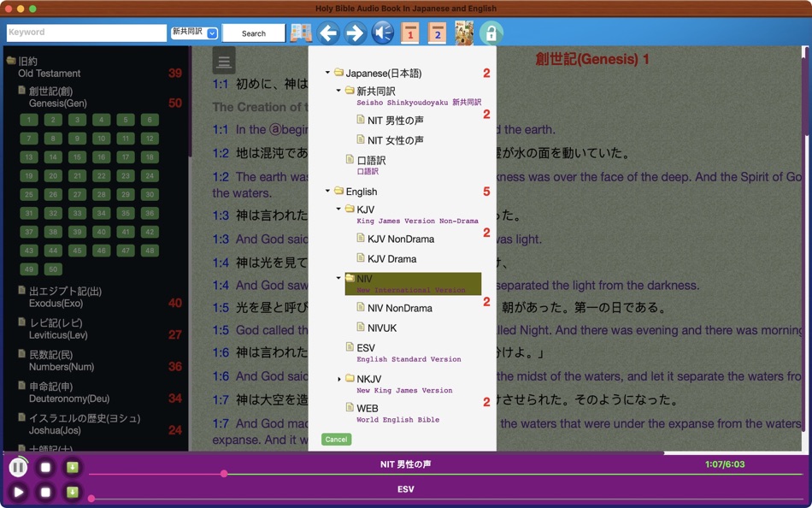The height and width of the screenshot is (508, 812).
Task: Click the parallel Bible reading icon
Action: coord(300,32)
